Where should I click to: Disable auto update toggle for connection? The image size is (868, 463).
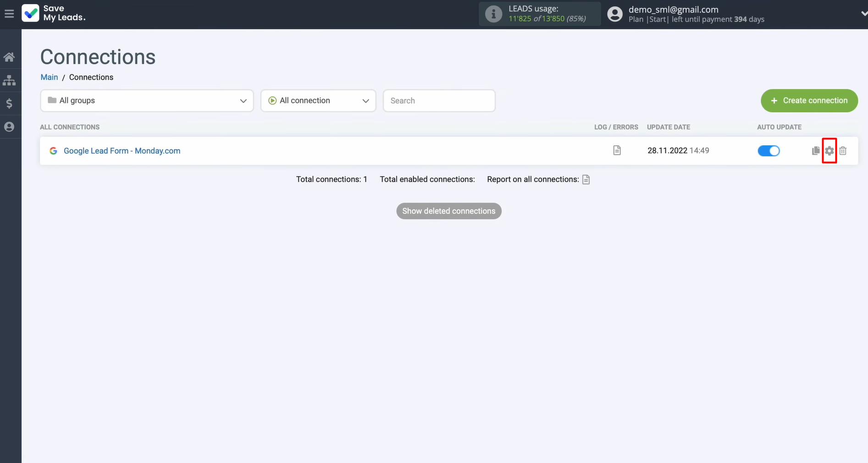pyautogui.click(x=768, y=151)
